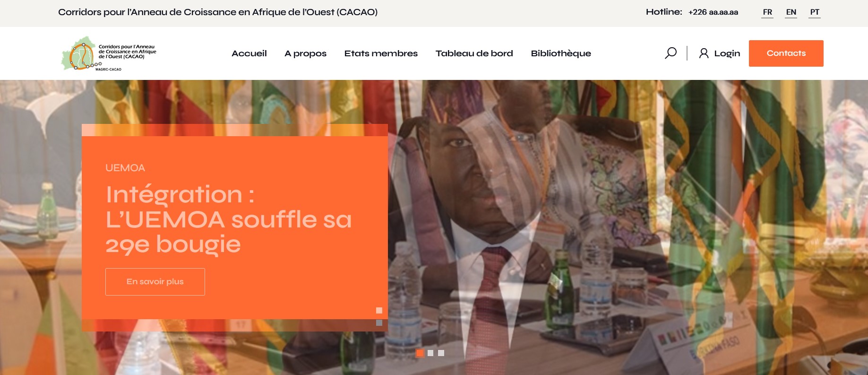Open the Bibliothèque page
This screenshot has height=375, width=868.
point(561,53)
